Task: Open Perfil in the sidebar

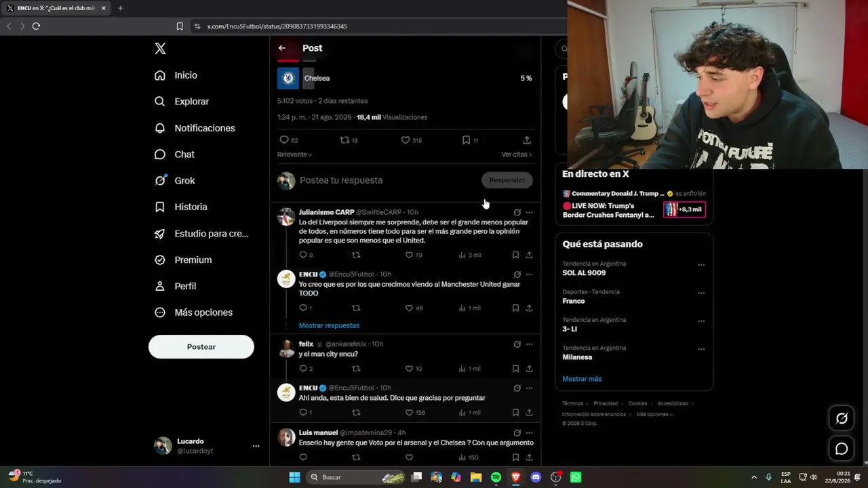Action: [175, 286]
